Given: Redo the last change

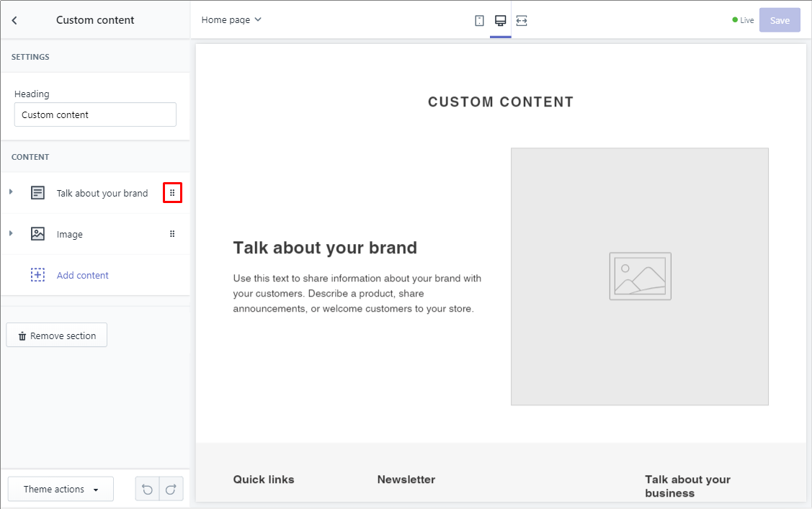Looking at the screenshot, I should click(x=171, y=489).
